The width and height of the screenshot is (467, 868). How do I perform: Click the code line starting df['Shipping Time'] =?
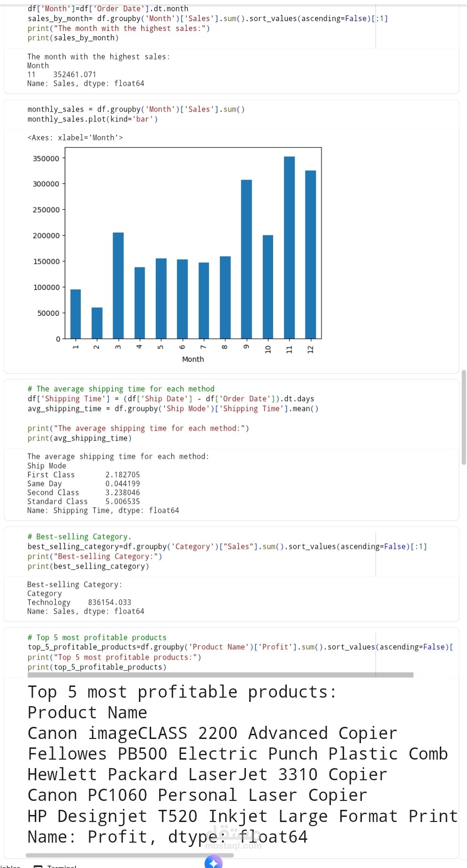coord(171,399)
